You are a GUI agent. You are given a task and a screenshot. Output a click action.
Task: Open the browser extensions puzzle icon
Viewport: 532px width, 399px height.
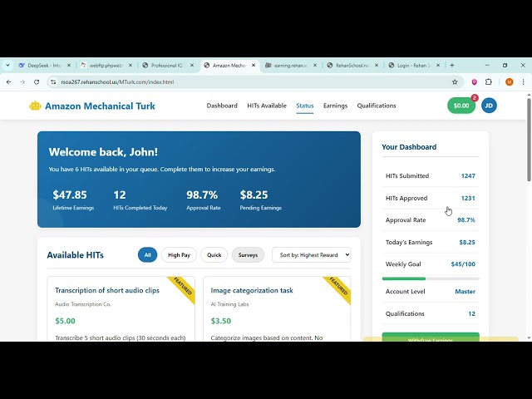488,81
